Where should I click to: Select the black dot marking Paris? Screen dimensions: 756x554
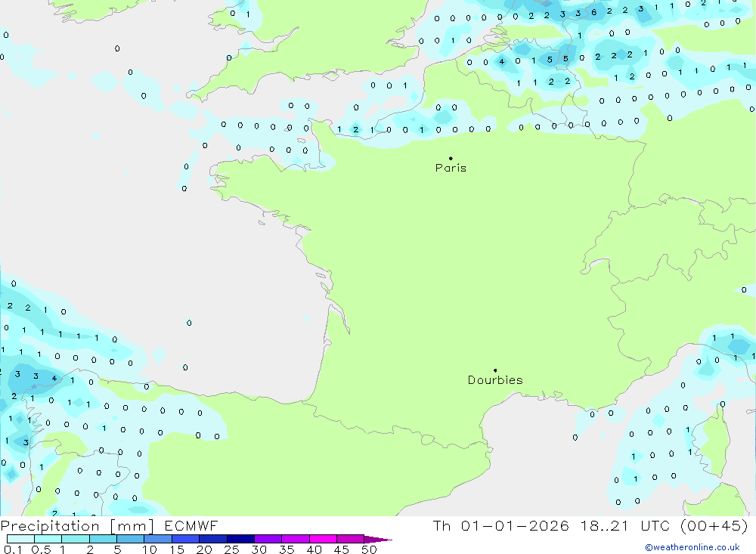coord(451,158)
